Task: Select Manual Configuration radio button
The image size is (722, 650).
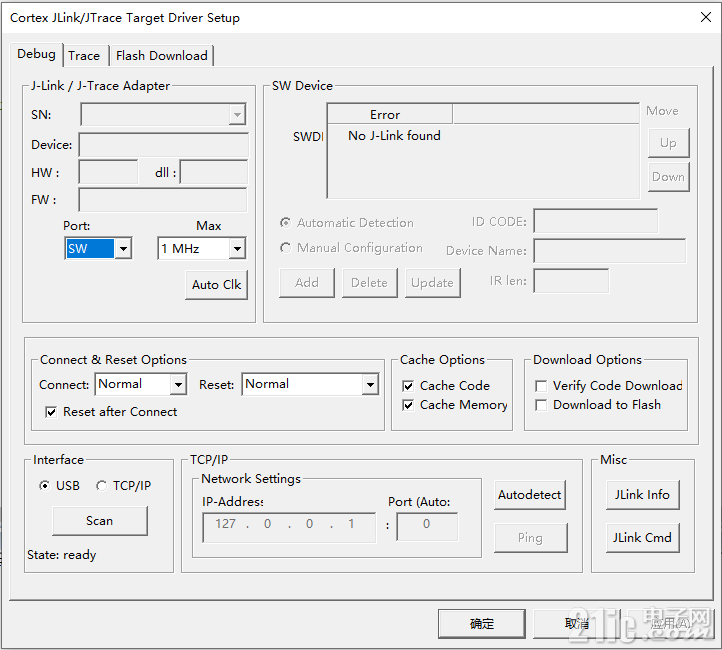Action: pyautogui.click(x=285, y=248)
